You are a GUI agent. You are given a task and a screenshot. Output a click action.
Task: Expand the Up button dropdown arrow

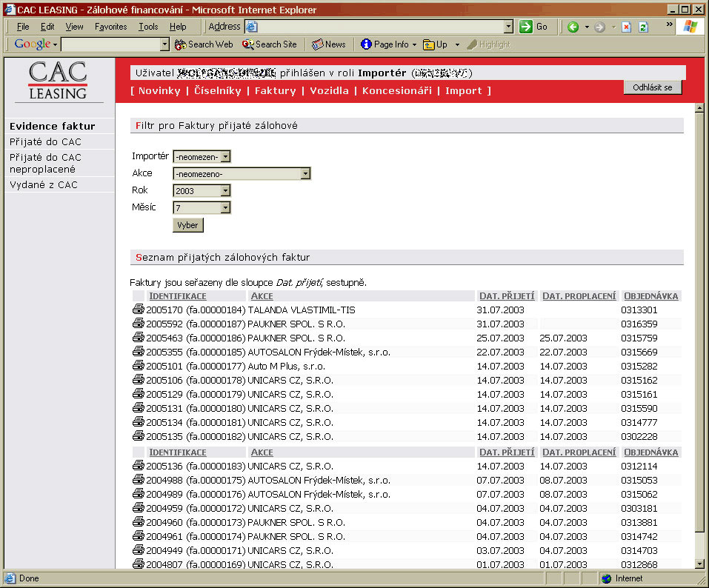[457, 44]
